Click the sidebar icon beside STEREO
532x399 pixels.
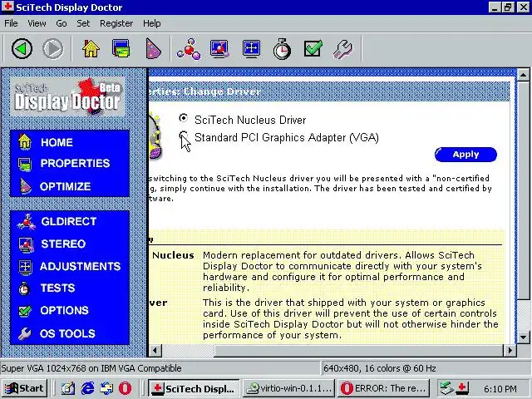pos(26,245)
